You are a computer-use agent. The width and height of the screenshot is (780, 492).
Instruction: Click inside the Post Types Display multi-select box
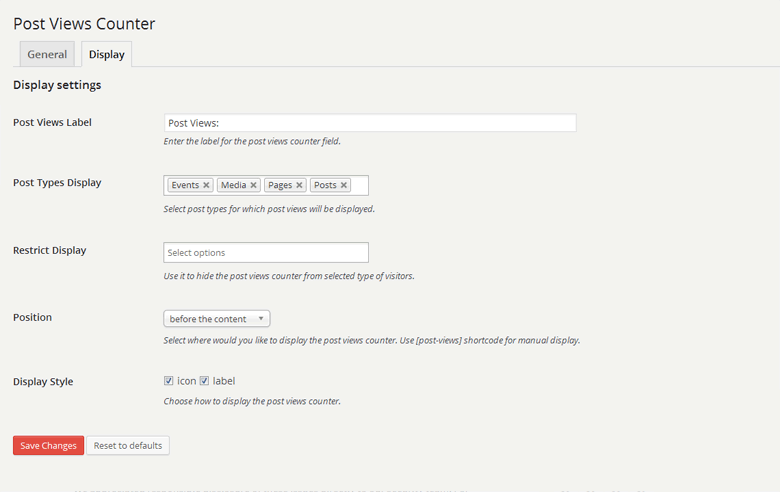[x=360, y=185]
